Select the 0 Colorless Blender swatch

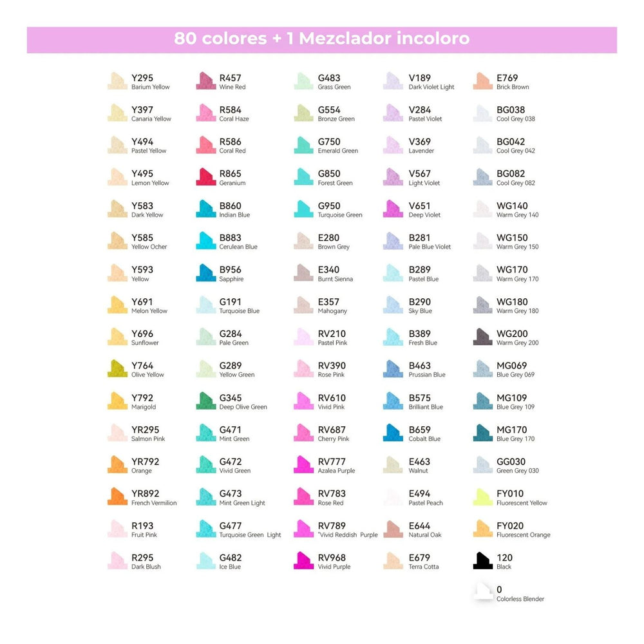point(482,592)
